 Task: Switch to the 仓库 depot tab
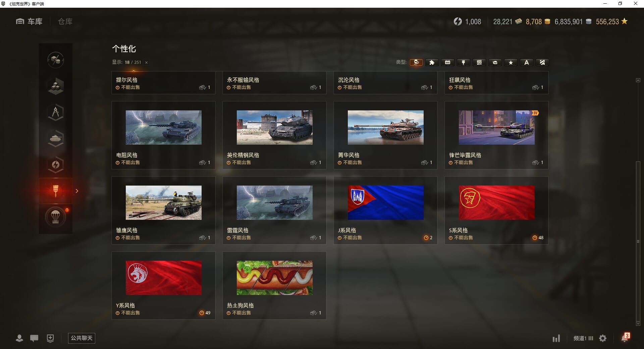[65, 21]
